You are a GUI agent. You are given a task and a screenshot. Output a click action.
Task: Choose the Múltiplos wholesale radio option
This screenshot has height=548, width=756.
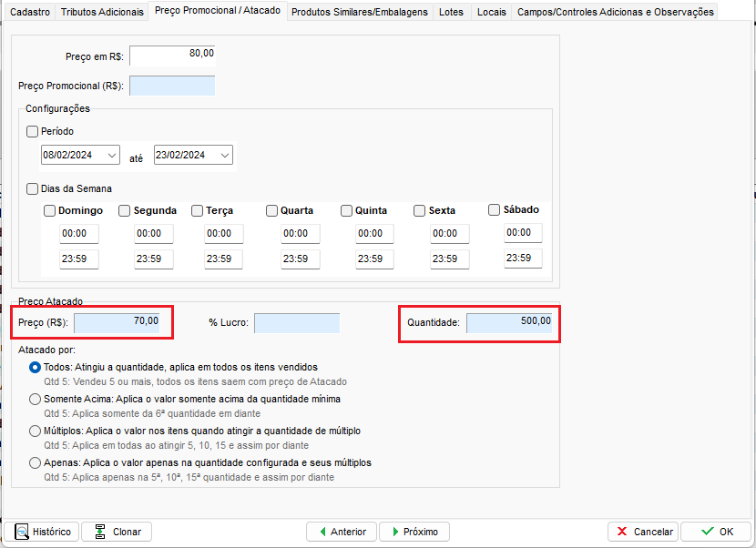pos(36,431)
